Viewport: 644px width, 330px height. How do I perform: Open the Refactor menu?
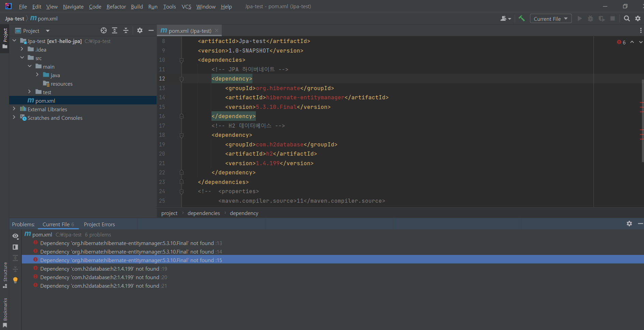click(116, 6)
